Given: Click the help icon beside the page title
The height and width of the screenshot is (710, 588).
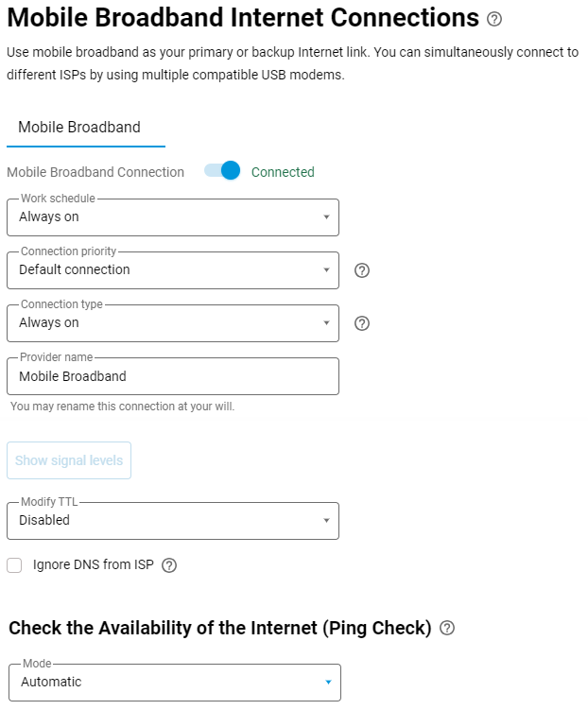Looking at the screenshot, I should pos(494,19).
